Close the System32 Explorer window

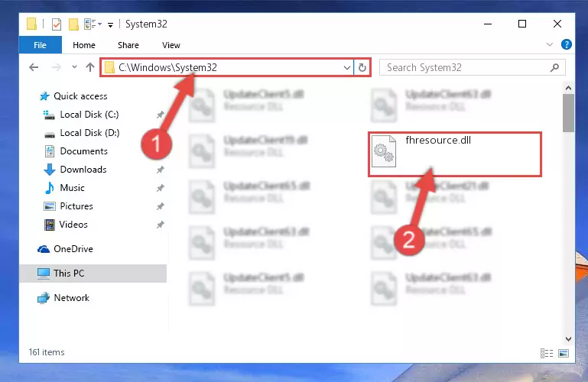[x=557, y=24]
